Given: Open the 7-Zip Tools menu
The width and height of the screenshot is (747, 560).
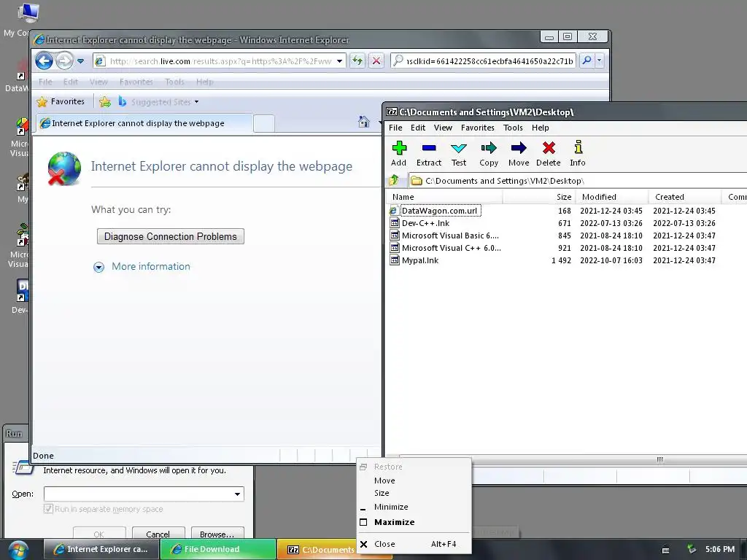Looking at the screenshot, I should pyautogui.click(x=513, y=128).
